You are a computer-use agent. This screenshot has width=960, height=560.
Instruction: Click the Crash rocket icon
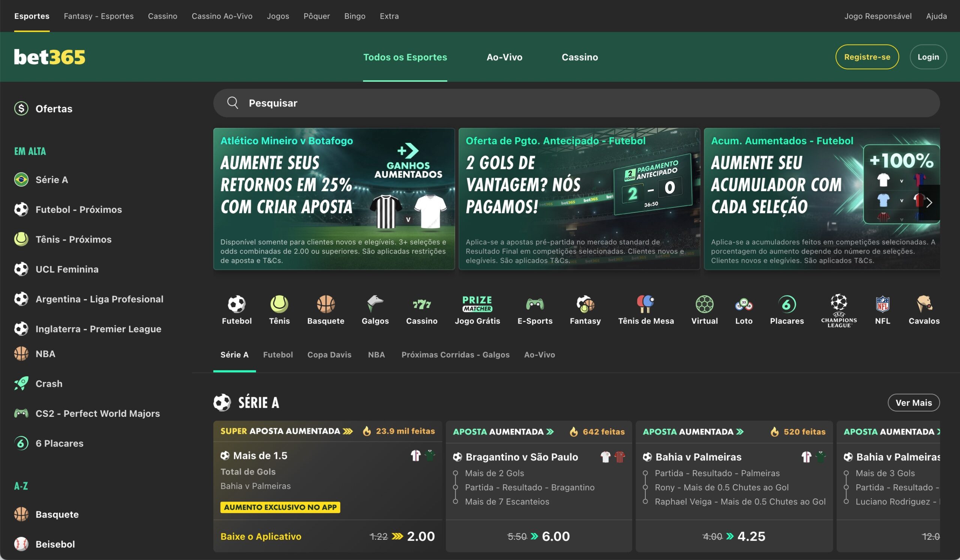pyautogui.click(x=21, y=383)
